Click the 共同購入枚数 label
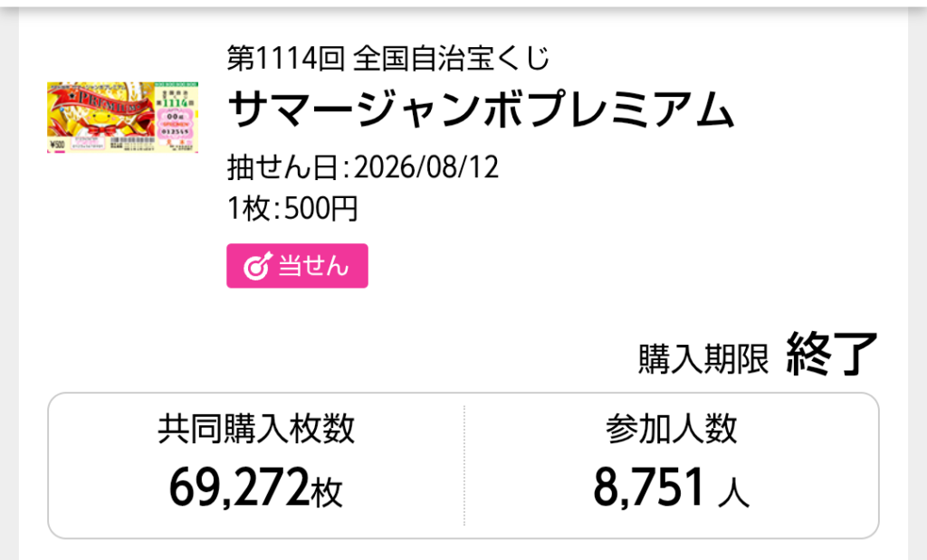 pyautogui.click(x=256, y=429)
